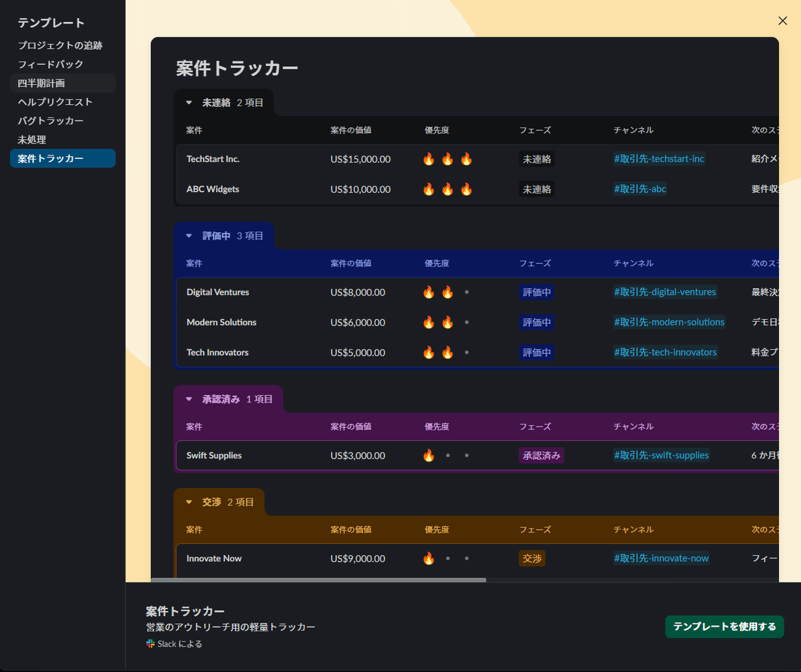
Task: Select プロジェクトの追跡 template
Action: coord(63,45)
